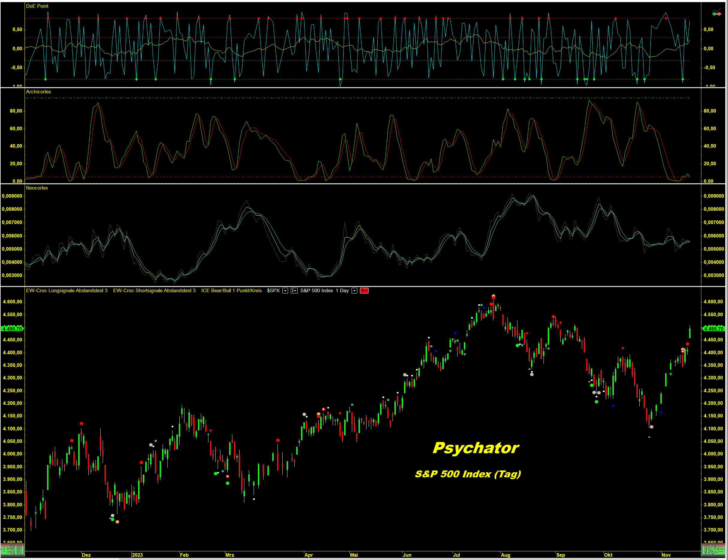Click the green 4.495,70 right price tag
Image resolution: width=728 pixels, height=560 pixels.
pyautogui.click(x=713, y=329)
